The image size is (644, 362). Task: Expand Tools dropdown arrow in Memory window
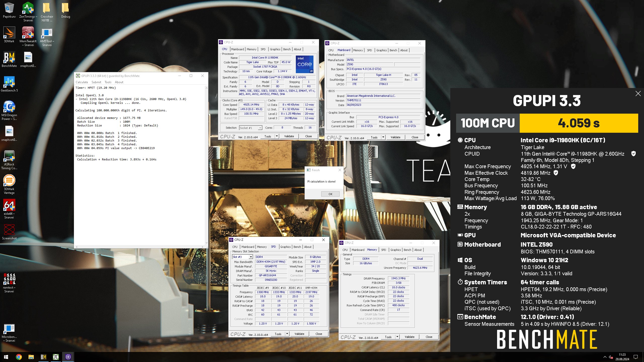397,337
